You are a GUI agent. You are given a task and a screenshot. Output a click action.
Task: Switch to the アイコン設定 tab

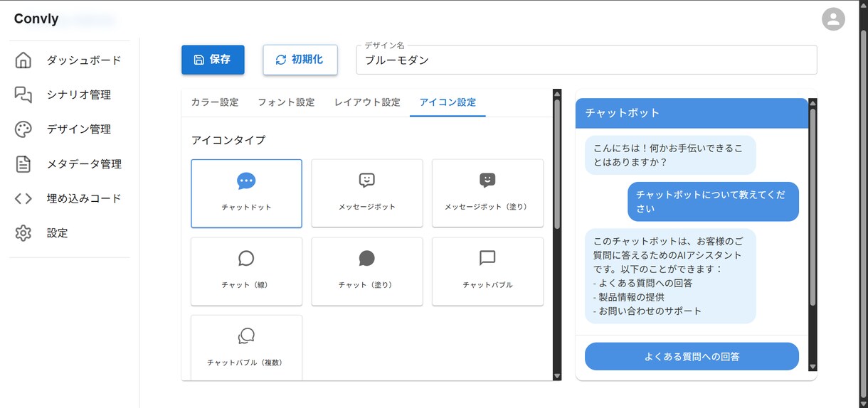[x=448, y=102]
